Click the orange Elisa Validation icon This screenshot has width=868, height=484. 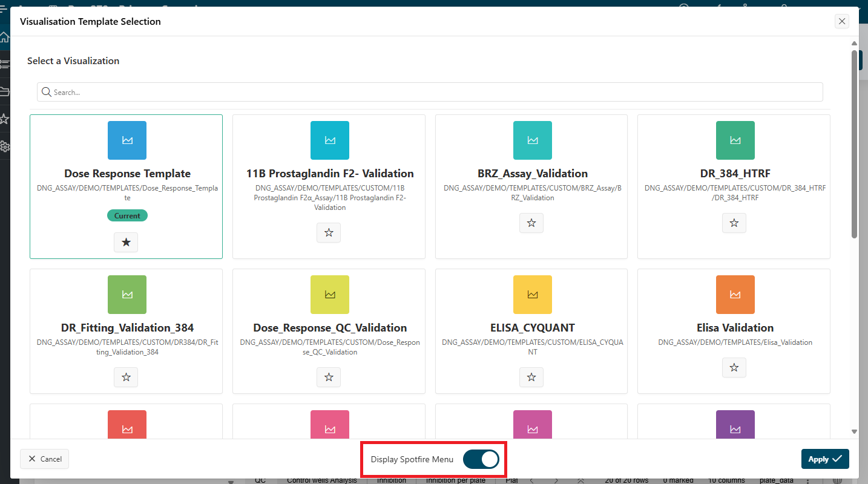tap(735, 295)
